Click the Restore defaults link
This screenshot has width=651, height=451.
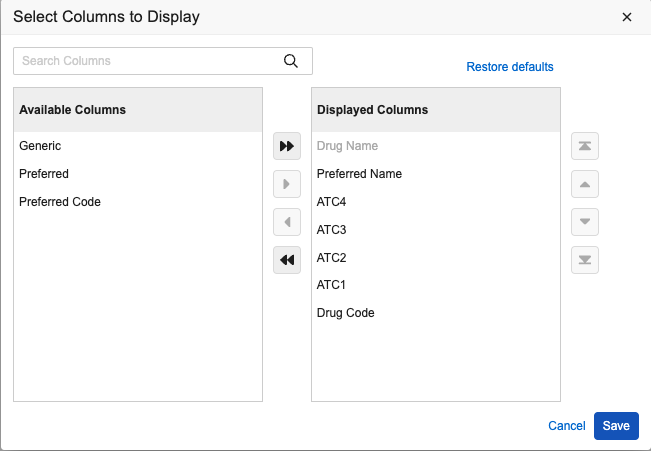click(x=509, y=67)
